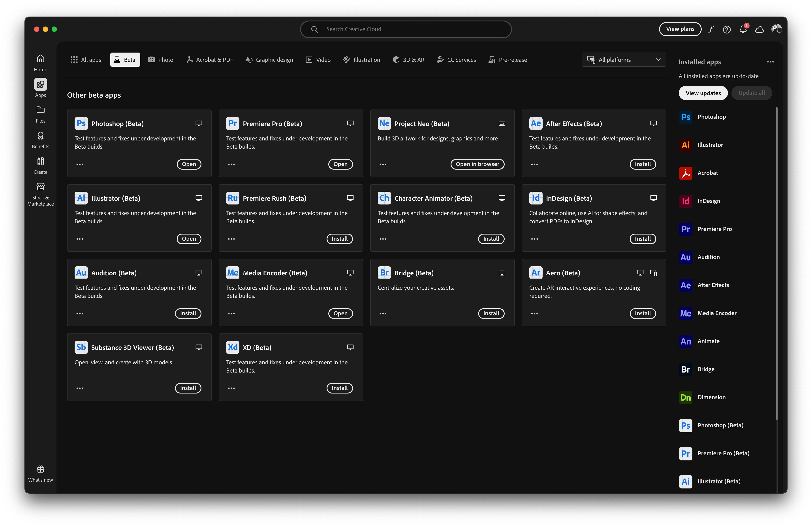Click the Photoshop (Beta) card icon
Viewport: 812px width, 526px height.
tap(81, 124)
